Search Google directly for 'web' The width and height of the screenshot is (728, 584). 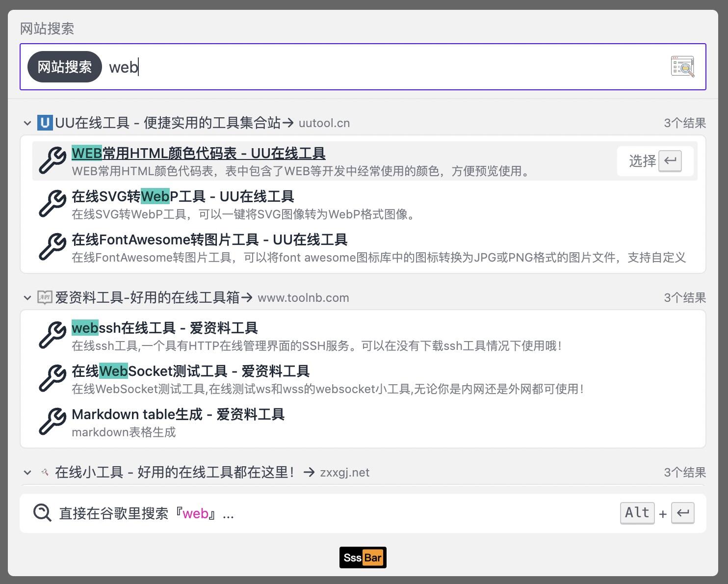click(x=146, y=514)
